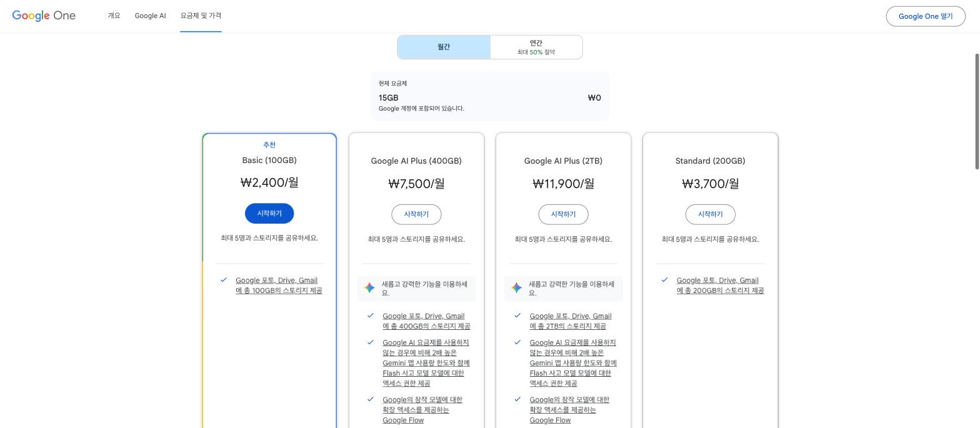This screenshot has height=428, width=980.
Task: Click the 추천 recommended label
Action: pos(269,145)
